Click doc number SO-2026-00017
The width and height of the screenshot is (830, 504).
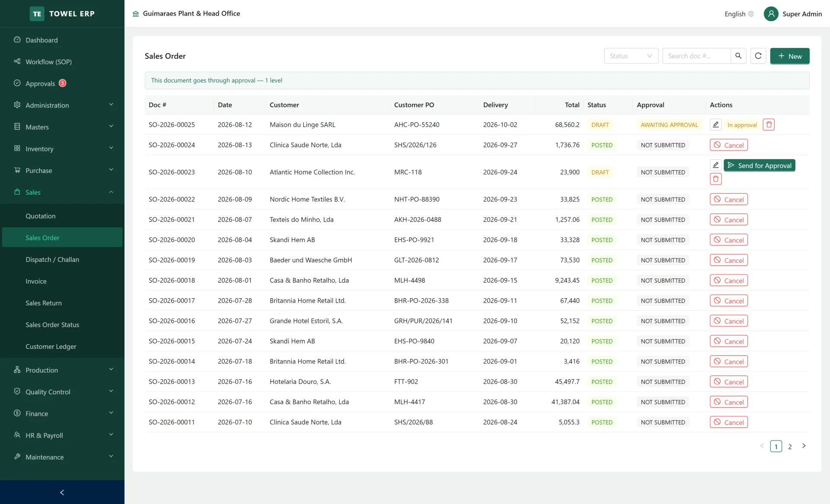172,300
